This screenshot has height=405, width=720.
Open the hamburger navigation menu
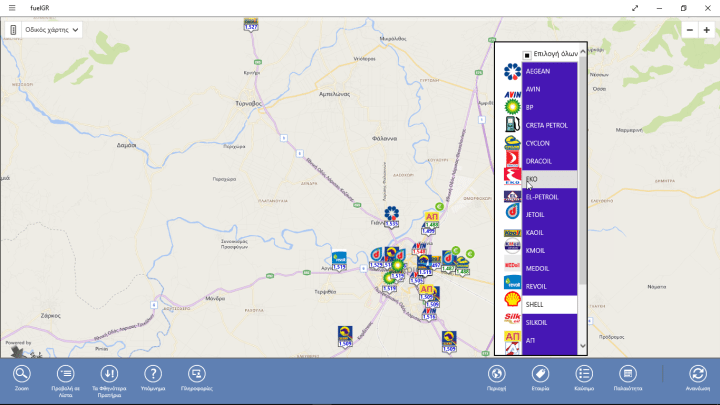(x=12, y=8)
